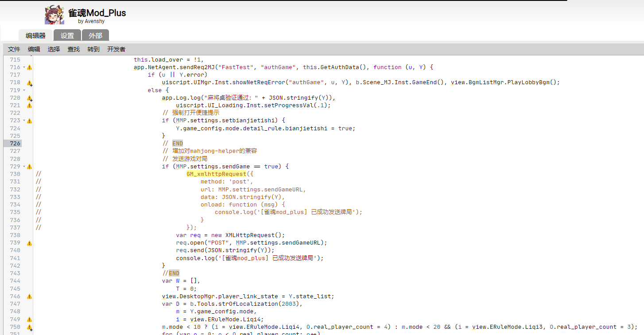Click the 'url: MMP.settings.sendGameURL,' line
644x335 pixels.
[253, 189]
